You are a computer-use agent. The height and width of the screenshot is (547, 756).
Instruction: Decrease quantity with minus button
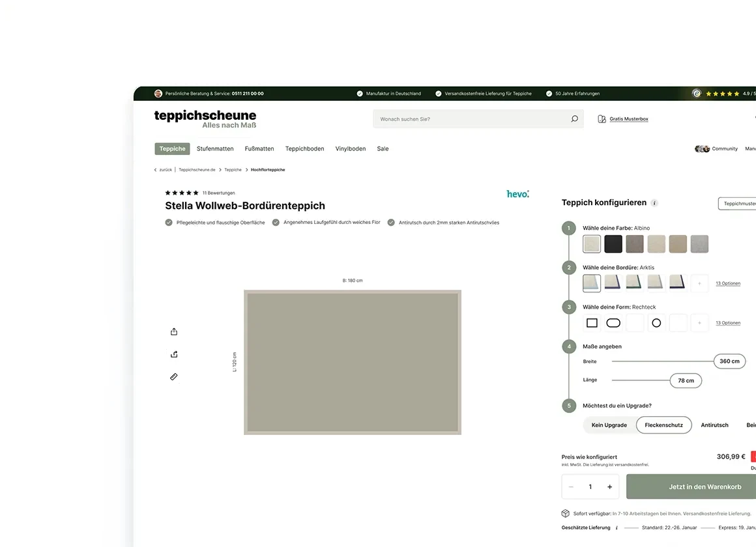(x=571, y=486)
